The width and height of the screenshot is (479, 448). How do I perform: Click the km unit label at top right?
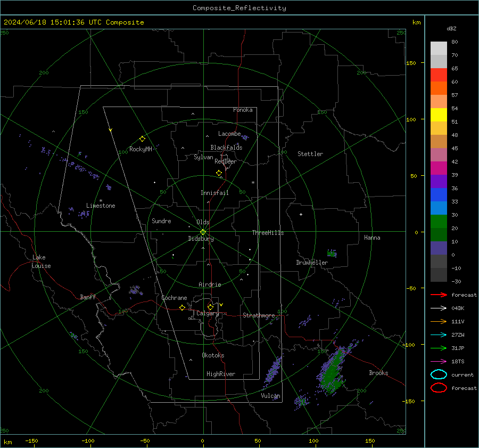pyautogui.click(x=416, y=22)
